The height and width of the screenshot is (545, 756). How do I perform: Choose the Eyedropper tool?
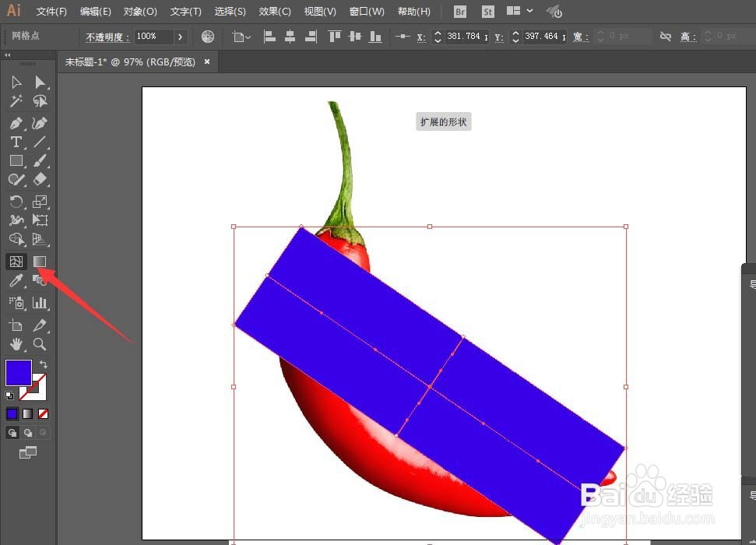[x=16, y=280]
